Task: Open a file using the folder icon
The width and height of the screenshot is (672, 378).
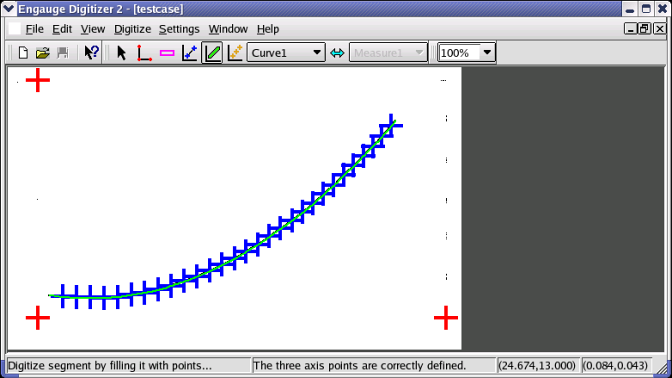Action: click(42, 53)
